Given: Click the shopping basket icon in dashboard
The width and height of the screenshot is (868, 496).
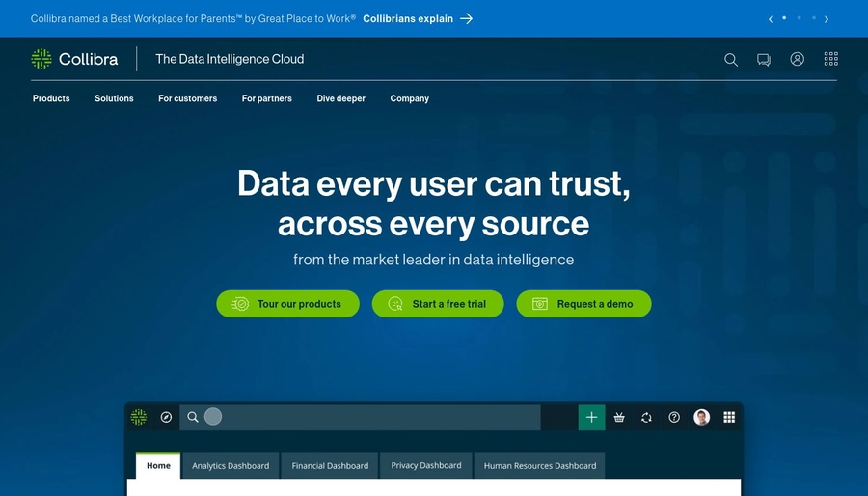Looking at the screenshot, I should (619, 417).
